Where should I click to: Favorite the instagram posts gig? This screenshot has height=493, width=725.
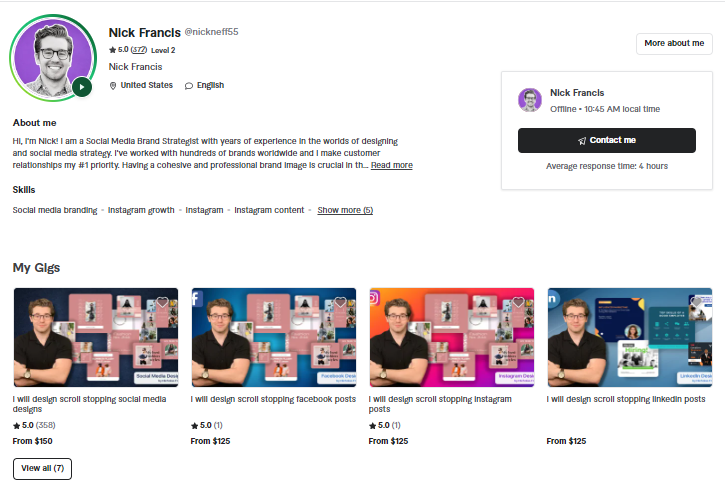[x=518, y=302]
